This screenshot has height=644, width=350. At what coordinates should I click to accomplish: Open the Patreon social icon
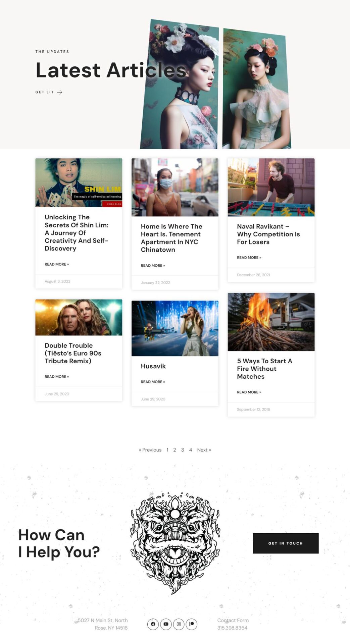point(192,624)
